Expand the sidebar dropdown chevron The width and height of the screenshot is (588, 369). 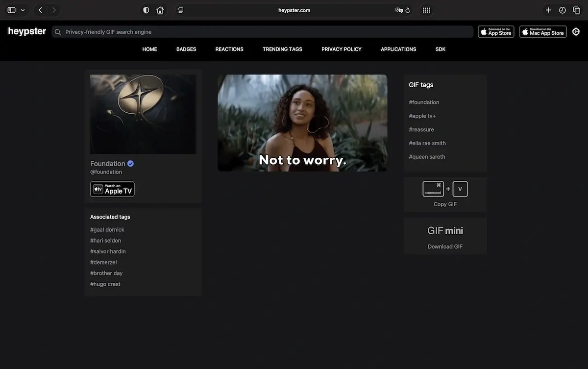[x=23, y=9]
